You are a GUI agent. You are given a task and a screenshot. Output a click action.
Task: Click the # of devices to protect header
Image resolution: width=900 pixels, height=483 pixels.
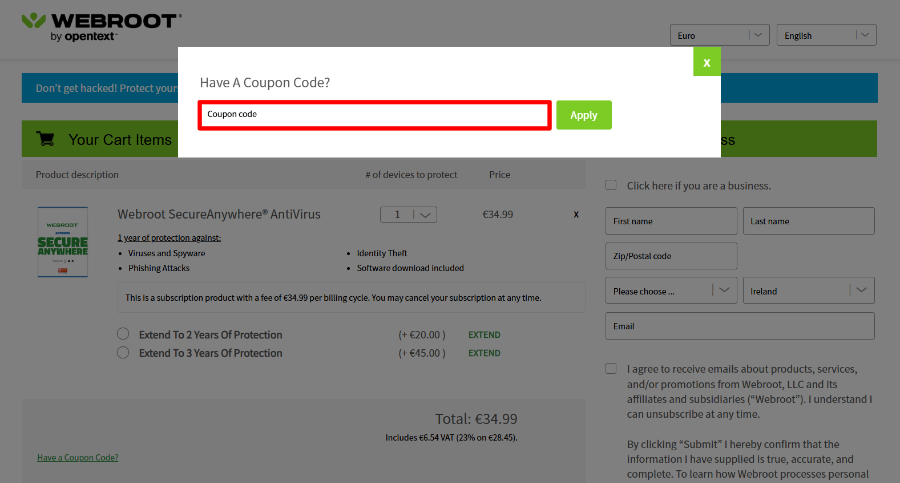411,175
